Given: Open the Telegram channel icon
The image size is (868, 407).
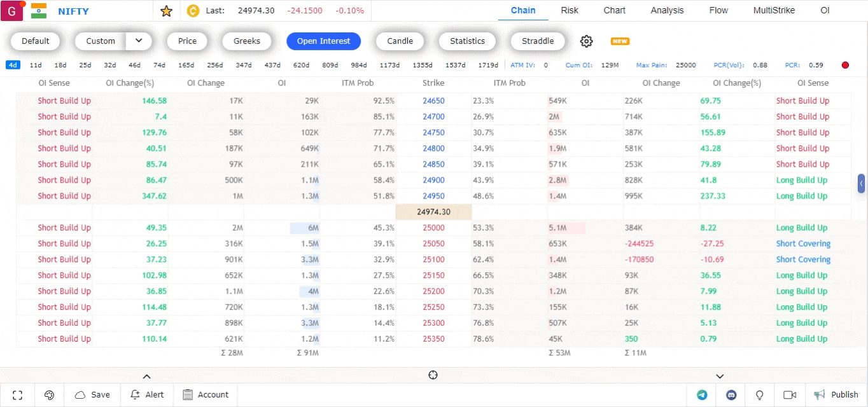Looking at the screenshot, I should click(x=702, y=395).
